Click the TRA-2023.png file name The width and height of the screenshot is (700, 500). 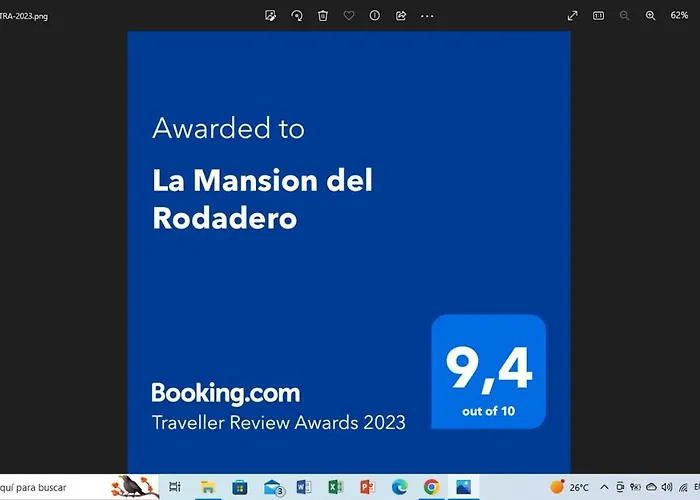[x=24, y=16]
